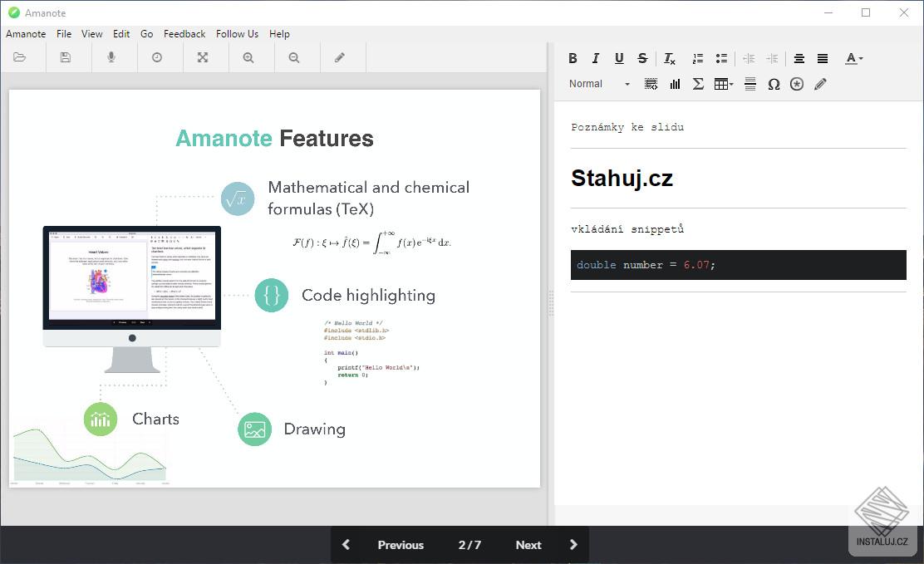Screen dimensions: 924x564
Task: Open the insert table dropdown
Action: pyautogui.click(x=724, y=84)
